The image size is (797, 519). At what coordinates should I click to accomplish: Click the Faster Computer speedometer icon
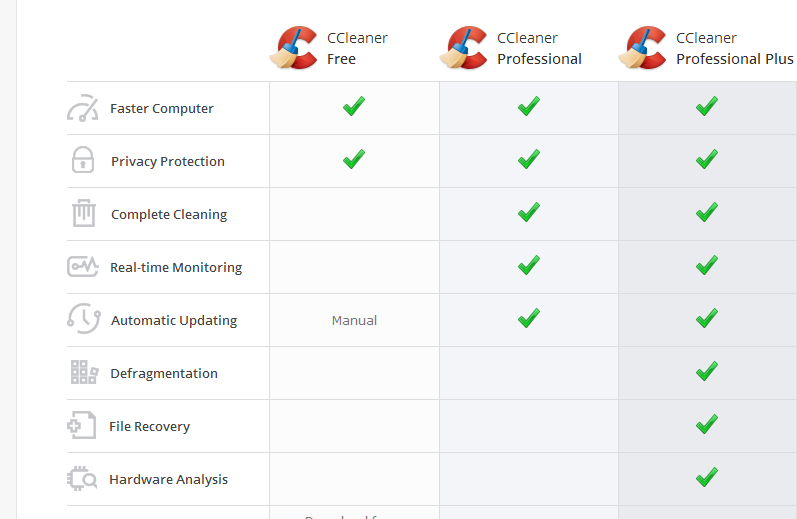click(83, 108)
